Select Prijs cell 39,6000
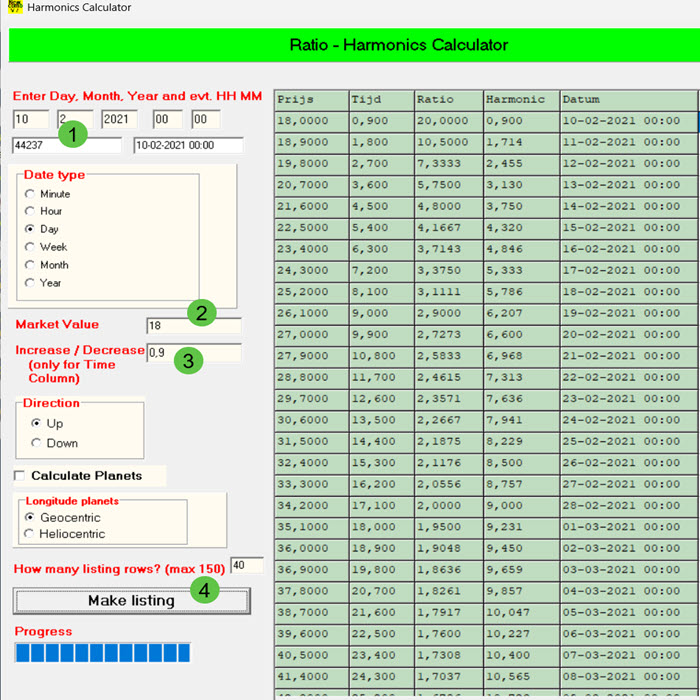 312,634
